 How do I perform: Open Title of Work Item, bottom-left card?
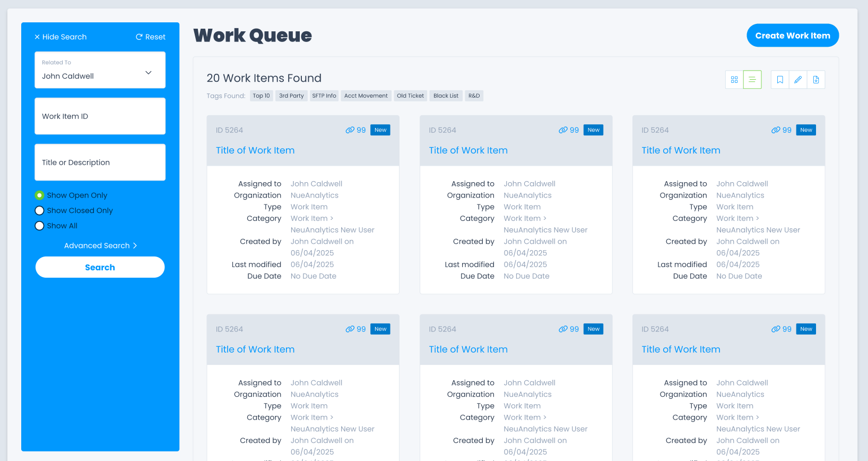(x=255, y=349)
